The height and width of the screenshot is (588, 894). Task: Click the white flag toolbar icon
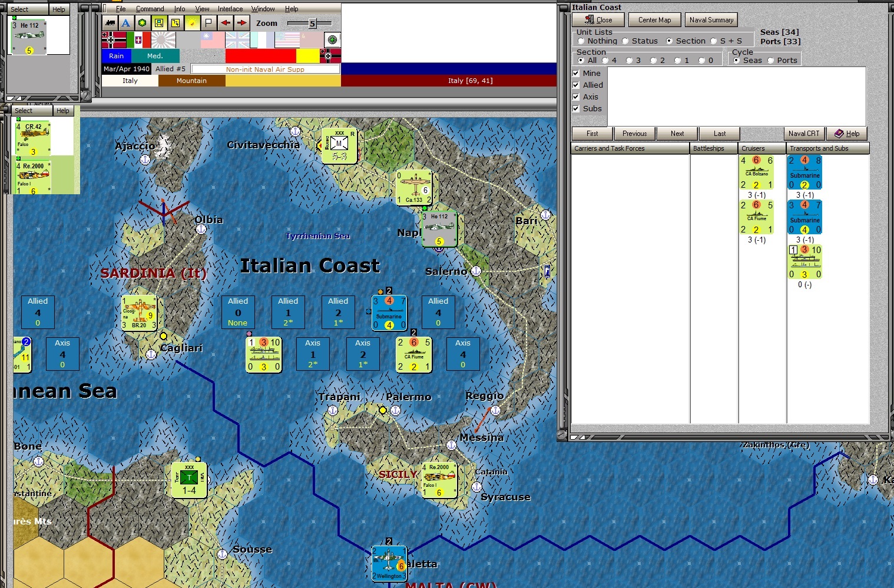click(x=208, y=23)
